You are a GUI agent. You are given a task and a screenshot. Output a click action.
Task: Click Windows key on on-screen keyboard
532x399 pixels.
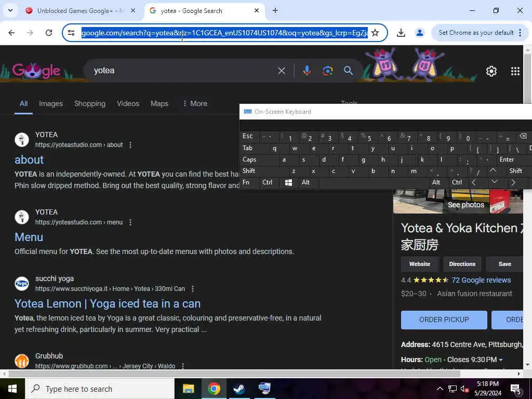click(x=289, y=182)
